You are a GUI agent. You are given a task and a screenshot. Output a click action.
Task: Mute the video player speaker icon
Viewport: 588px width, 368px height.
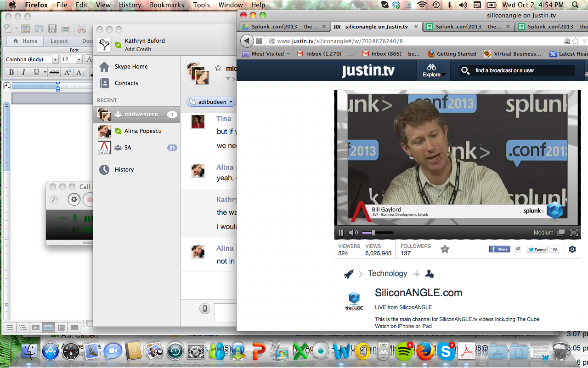pyautogui.click(x=353, y=233)
